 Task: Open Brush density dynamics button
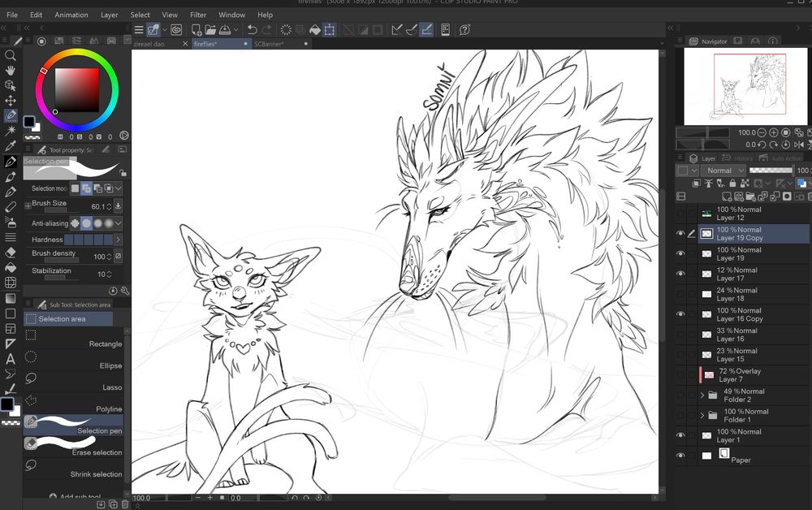119,257
